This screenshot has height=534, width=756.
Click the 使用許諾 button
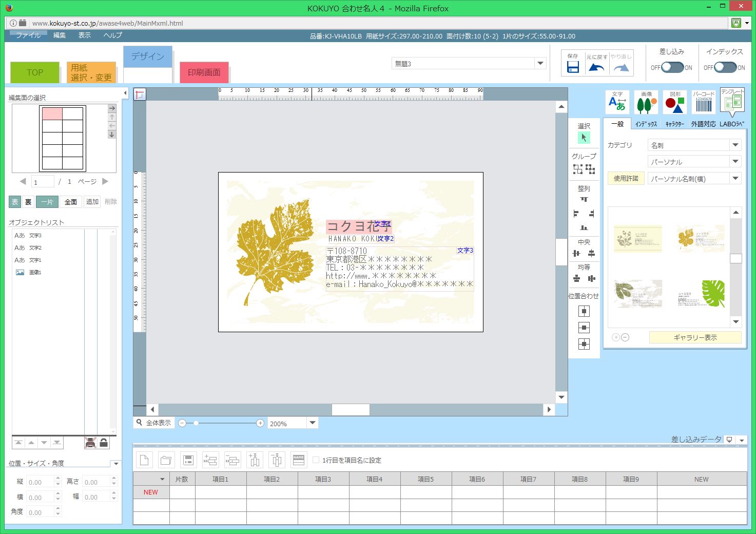coord(626,178)
